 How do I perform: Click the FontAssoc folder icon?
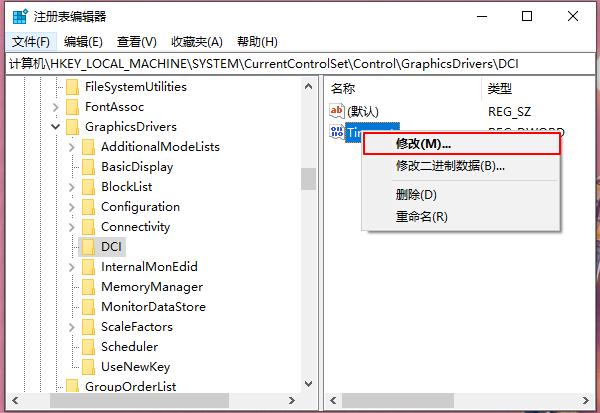72,107
